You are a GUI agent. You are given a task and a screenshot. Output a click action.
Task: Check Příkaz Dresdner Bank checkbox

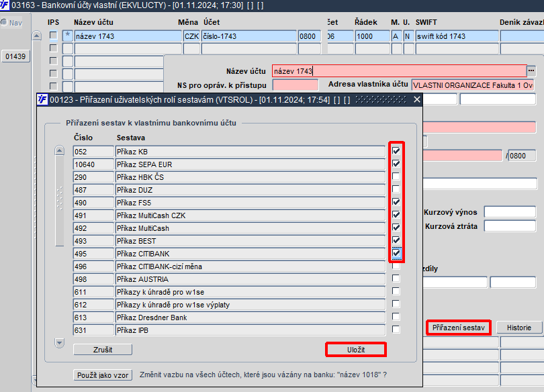pos(396,317)
